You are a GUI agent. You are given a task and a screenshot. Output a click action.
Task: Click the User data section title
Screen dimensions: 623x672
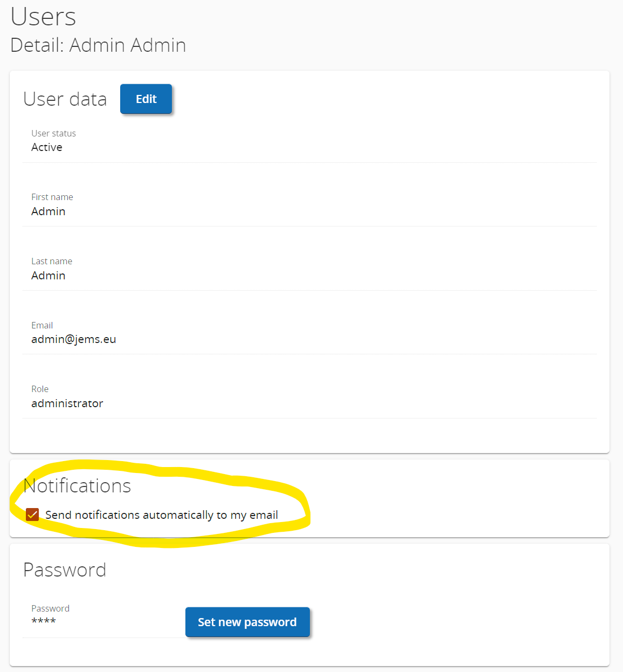pos(65,99)
